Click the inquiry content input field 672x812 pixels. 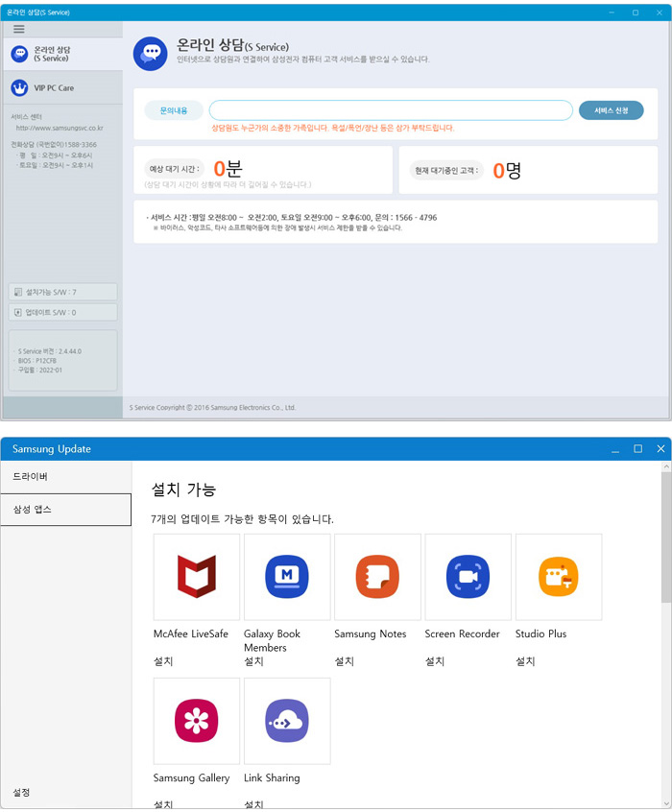point(391,110)
